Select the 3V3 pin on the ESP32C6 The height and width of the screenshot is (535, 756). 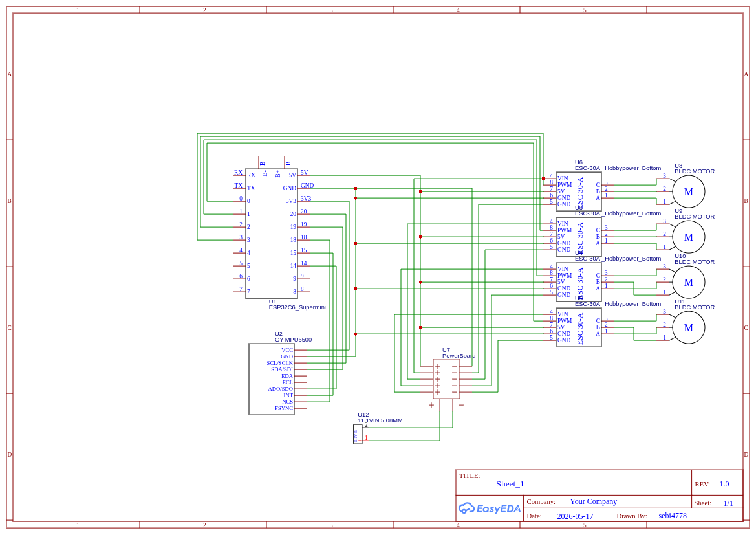coord(305,200)
